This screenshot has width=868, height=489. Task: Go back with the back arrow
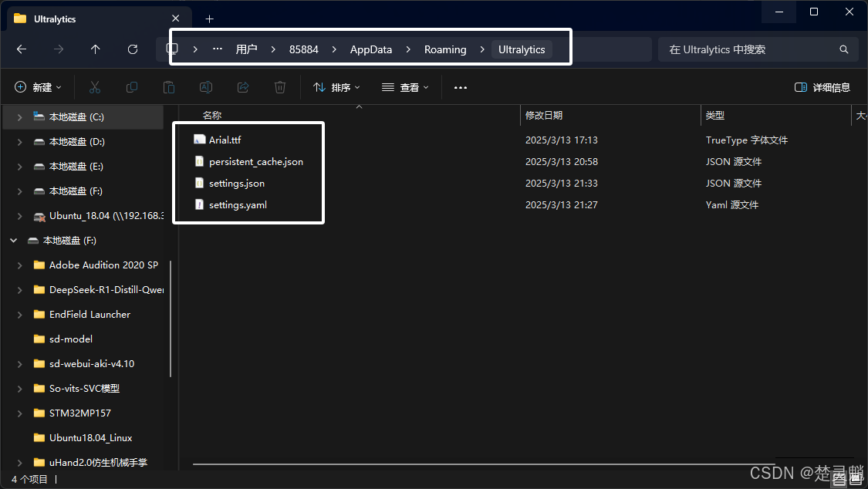point(22,49)
